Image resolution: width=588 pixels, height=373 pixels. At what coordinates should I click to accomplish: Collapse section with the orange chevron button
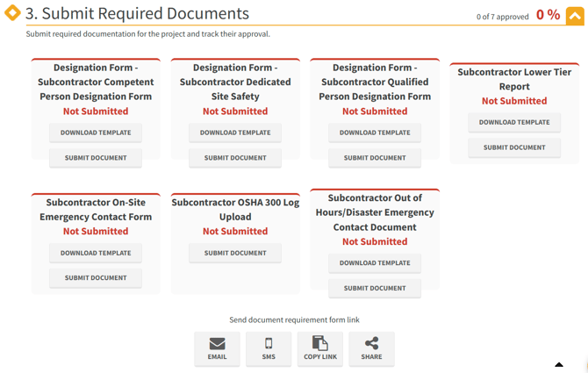click(575, 16)
